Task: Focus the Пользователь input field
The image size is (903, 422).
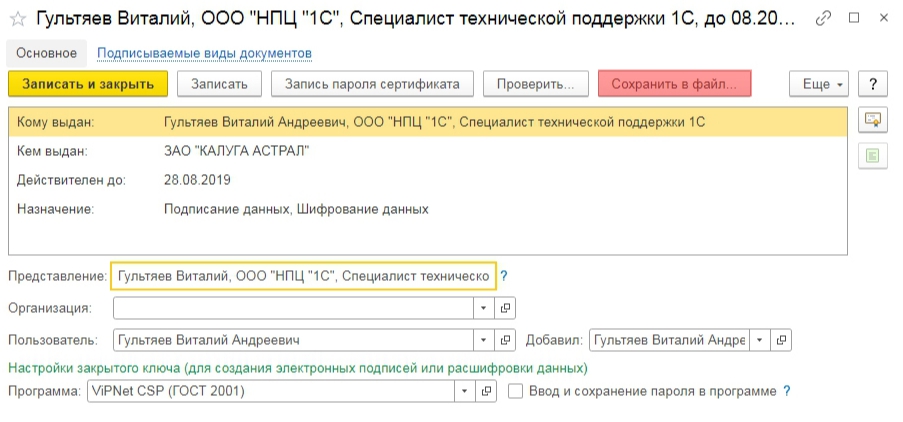Action: (294, 340)
